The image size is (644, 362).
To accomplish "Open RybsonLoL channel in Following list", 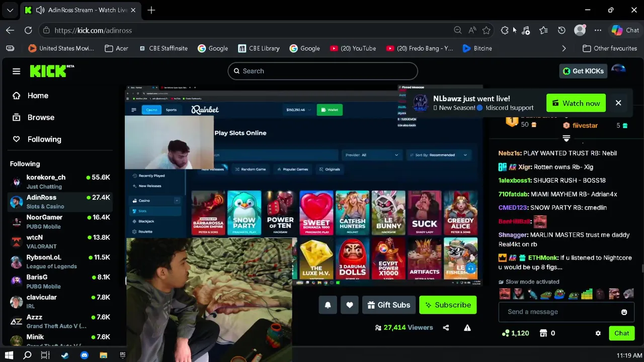I will (x=60, y=261).
